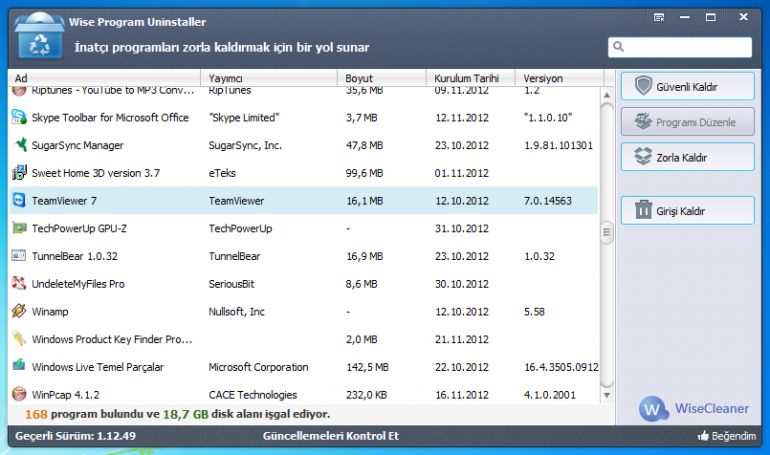The height and width of the screenshot is (455, 770).
Task: Click Güncellemeleri Kontrol Et link
Action: 330,436
